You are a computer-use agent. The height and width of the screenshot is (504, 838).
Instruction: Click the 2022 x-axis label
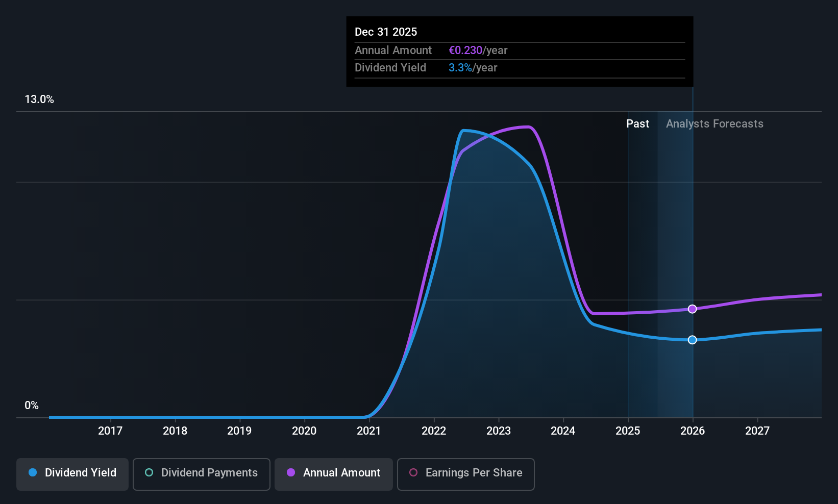click(x=434, y=431)
